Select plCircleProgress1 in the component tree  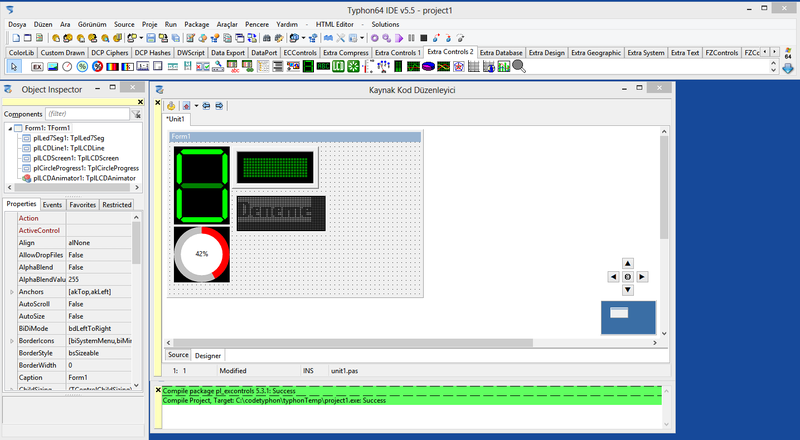(x=86, y=168)
